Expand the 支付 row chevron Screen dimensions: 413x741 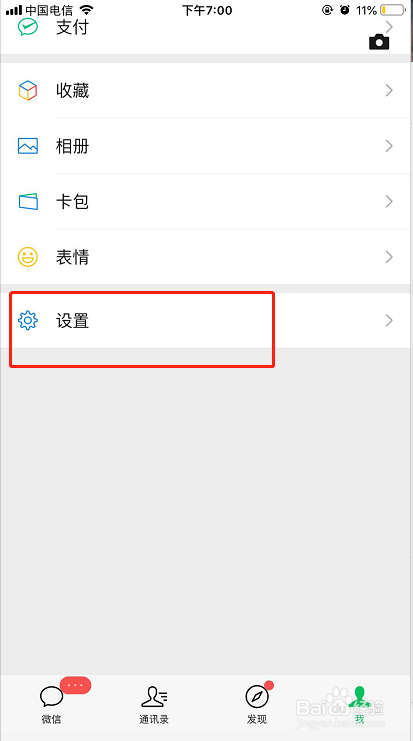pyautogui.click(x=389, y=26)
